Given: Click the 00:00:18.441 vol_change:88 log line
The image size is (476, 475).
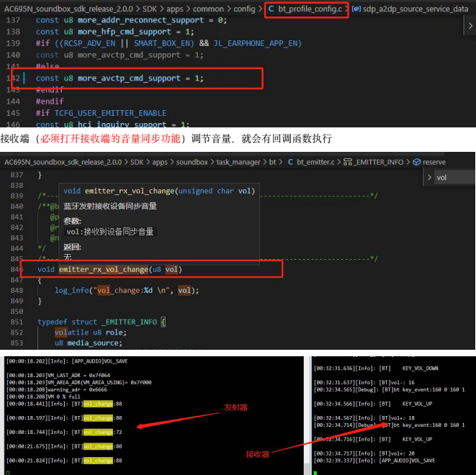Looking at the screenshot, I should point(64,404).
